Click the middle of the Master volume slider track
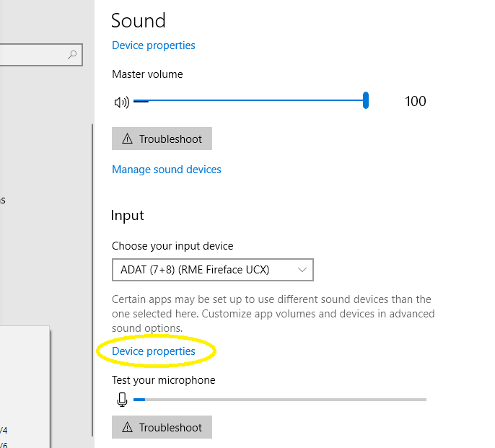Viewport: 495px width, 448px height. pyautogui.click(x=250, y=101)
